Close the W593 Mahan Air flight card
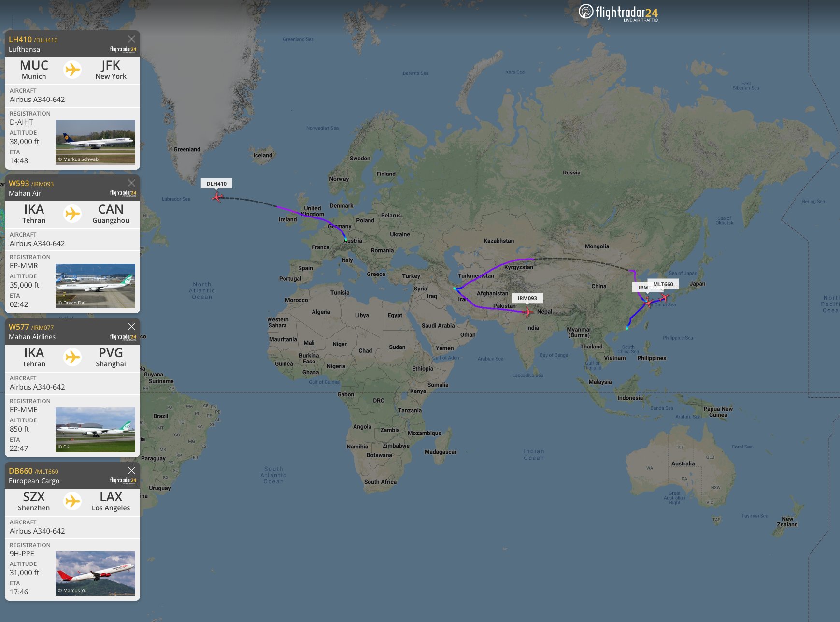The height and width of the screenshot is (622, 840). tap(131, 183)
